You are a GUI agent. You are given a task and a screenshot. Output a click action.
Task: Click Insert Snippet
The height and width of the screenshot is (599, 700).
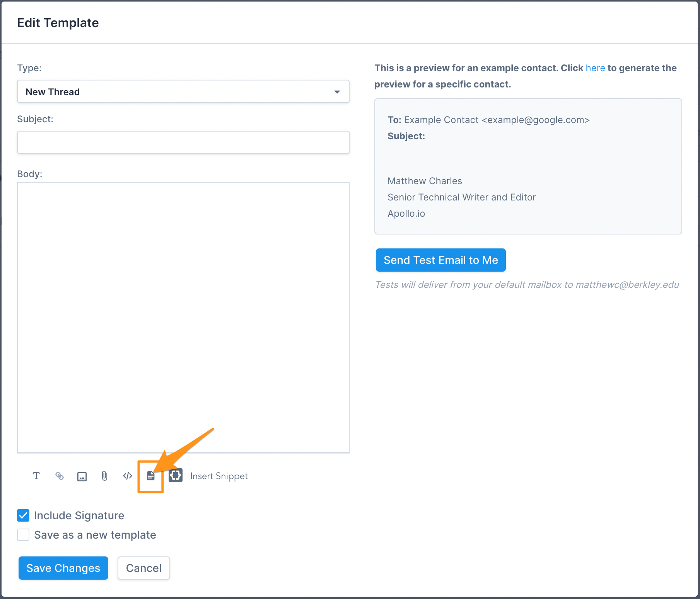coord(219,476)
